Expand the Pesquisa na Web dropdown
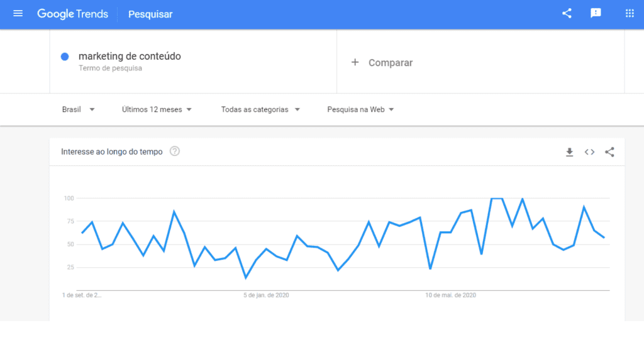The height and width of the screenshot is (362, 644). click(359, 109)
